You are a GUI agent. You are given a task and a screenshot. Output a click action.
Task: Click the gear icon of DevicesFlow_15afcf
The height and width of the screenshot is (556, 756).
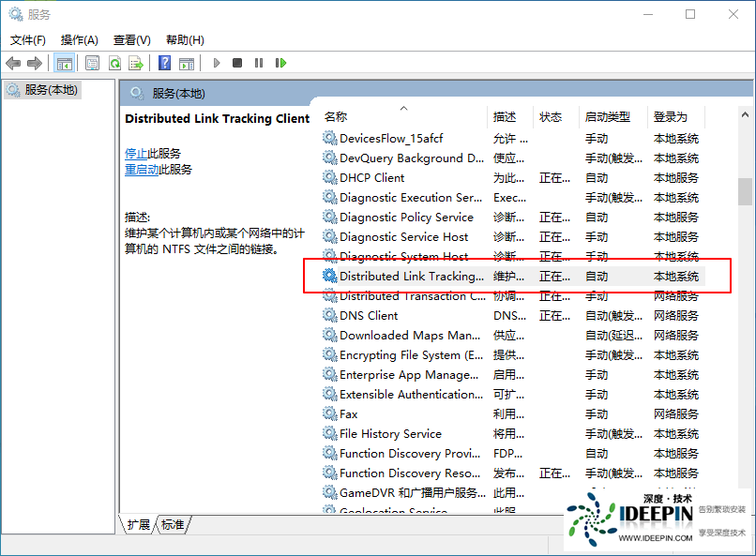[330, 138]
